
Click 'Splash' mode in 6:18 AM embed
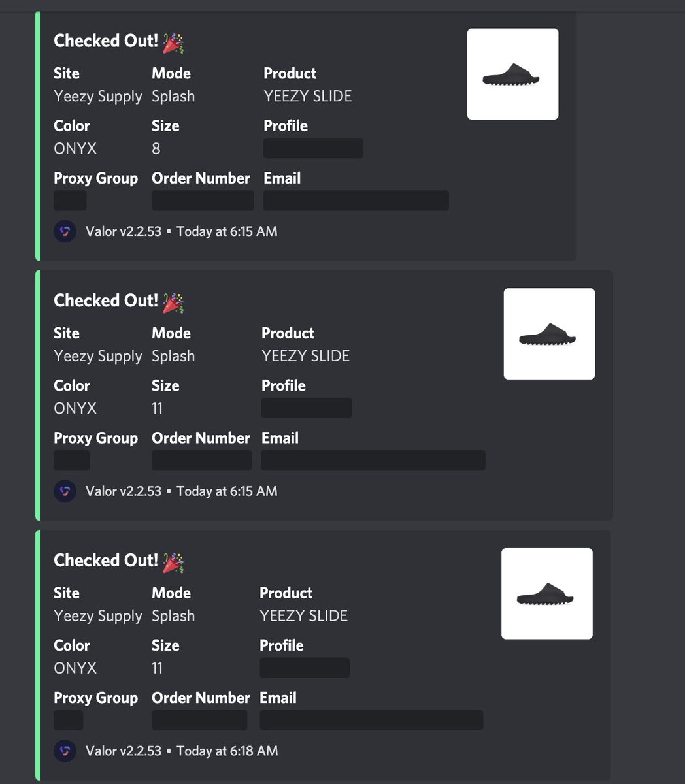click(173, 616)
